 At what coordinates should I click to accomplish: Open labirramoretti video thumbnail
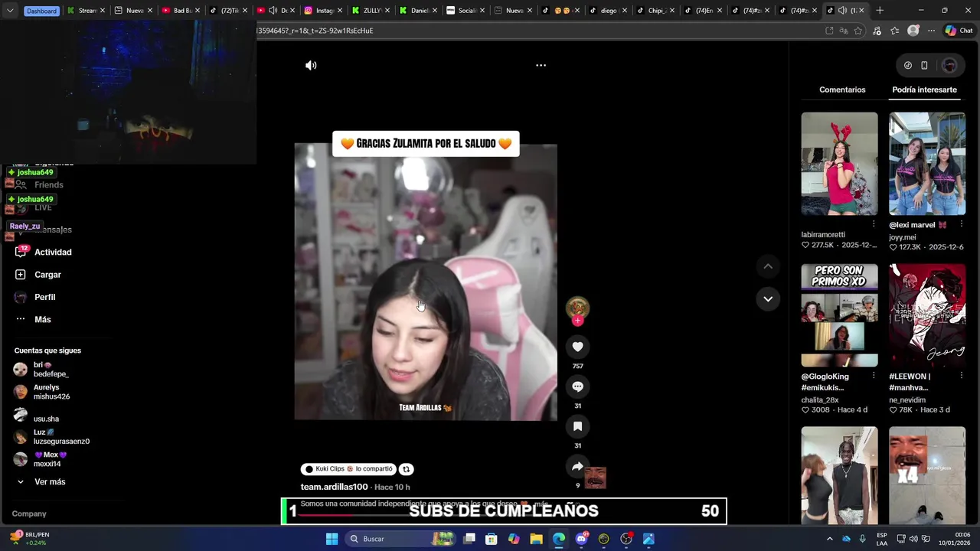click(839, 164)
